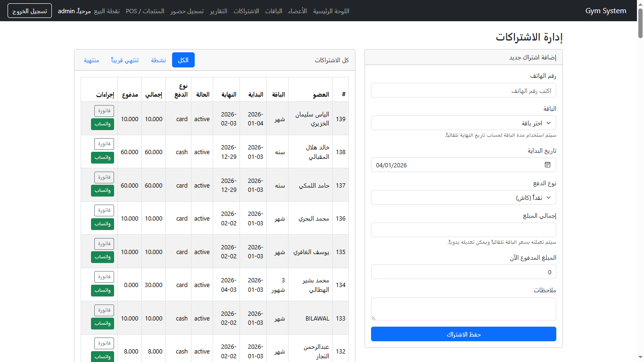Open the members (الأعضاء) menu item

pyautogui.click(x=297, y=11)
